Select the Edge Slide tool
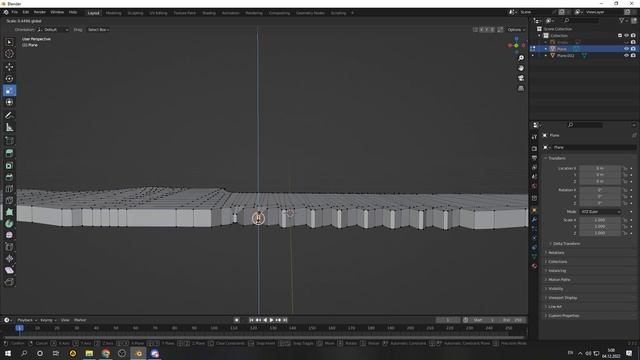This screenshot has width=640, height=360. [9, 247]
